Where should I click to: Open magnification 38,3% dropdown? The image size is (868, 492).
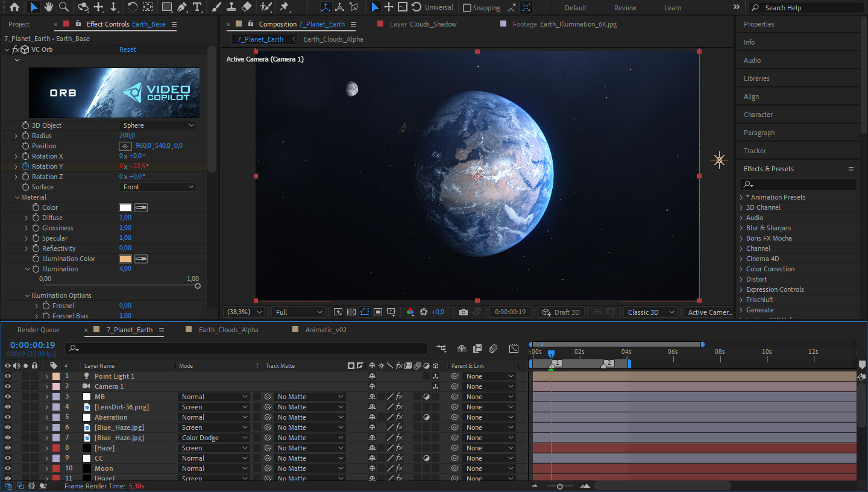[x=244, y=312]
